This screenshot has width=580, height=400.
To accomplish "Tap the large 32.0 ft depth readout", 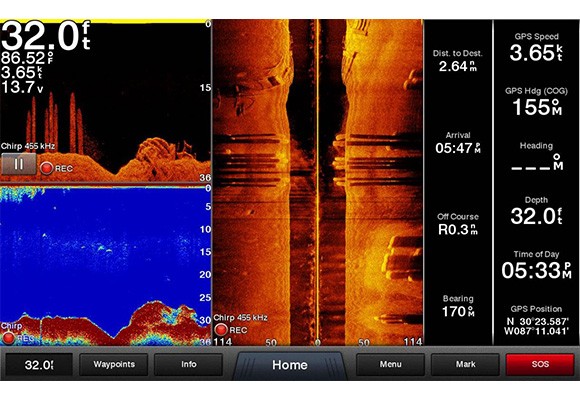I will 45,36.
